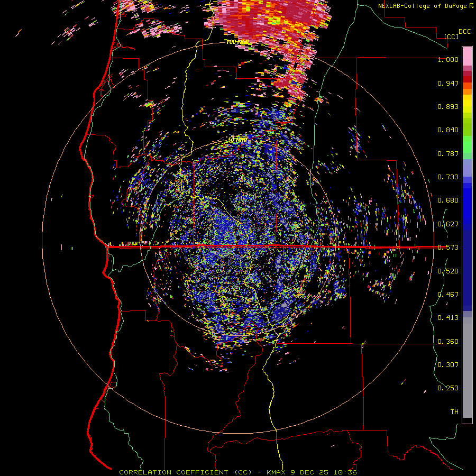Click the 0.840 color scale value
Image resolution: width=476 pixels, height=476 pixels.
coord(448,130)
